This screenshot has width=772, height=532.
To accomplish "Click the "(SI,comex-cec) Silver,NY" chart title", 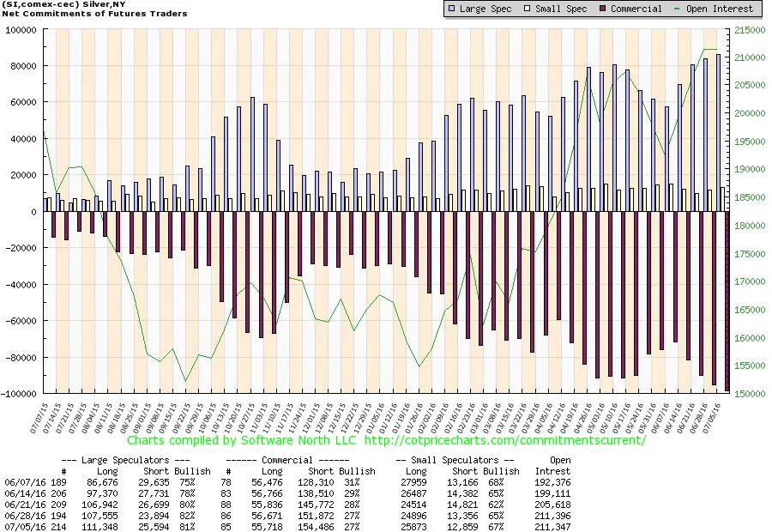I will point(63,4).
